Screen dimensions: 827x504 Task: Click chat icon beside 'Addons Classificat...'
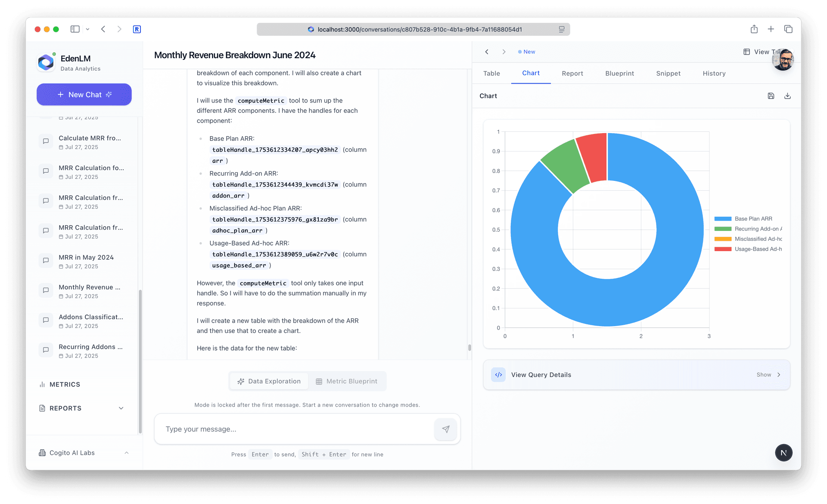pos(46,320)
